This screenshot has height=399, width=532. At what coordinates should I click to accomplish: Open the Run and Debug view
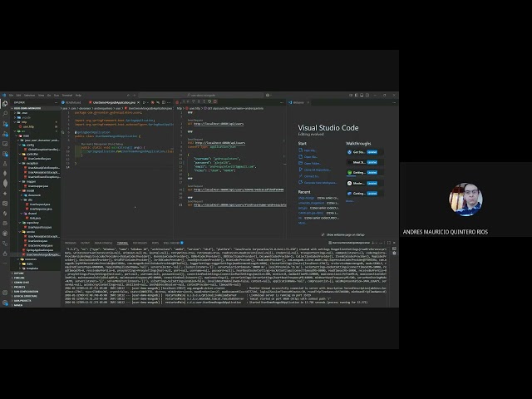tap(5, 135)
